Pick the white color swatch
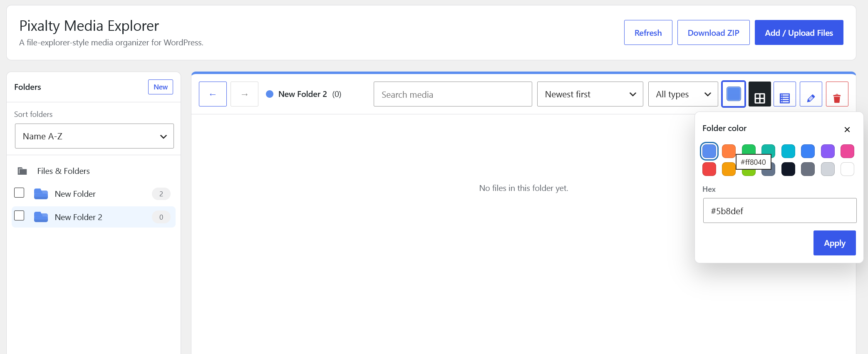Image resolution: width=868 pixels, height=354 pixels. (x=847, y=169)
